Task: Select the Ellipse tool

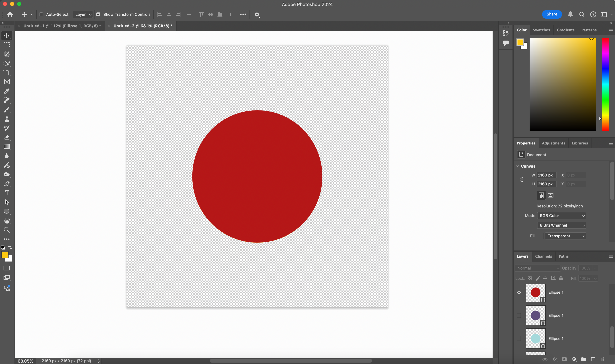Action: (7, 211)
